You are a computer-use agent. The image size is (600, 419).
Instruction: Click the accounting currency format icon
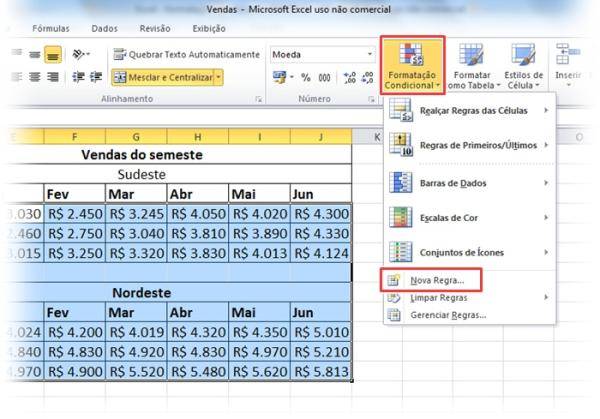pos(280,78)
